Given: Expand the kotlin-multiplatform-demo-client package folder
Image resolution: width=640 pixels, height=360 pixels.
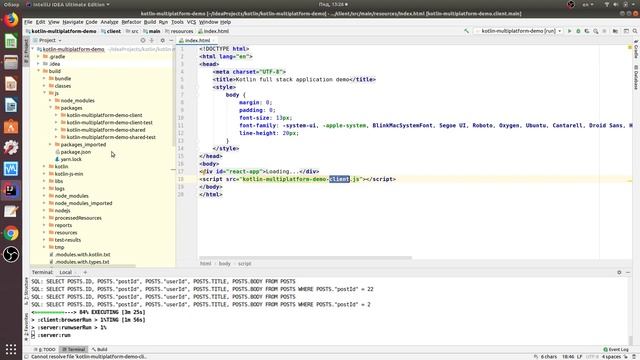Looking at the screenshot, I should (57, 115).
